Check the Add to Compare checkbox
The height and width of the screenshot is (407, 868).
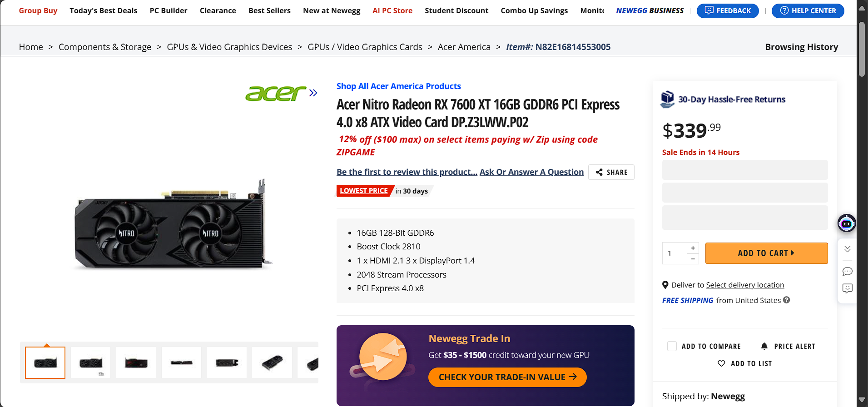[672, 346]
